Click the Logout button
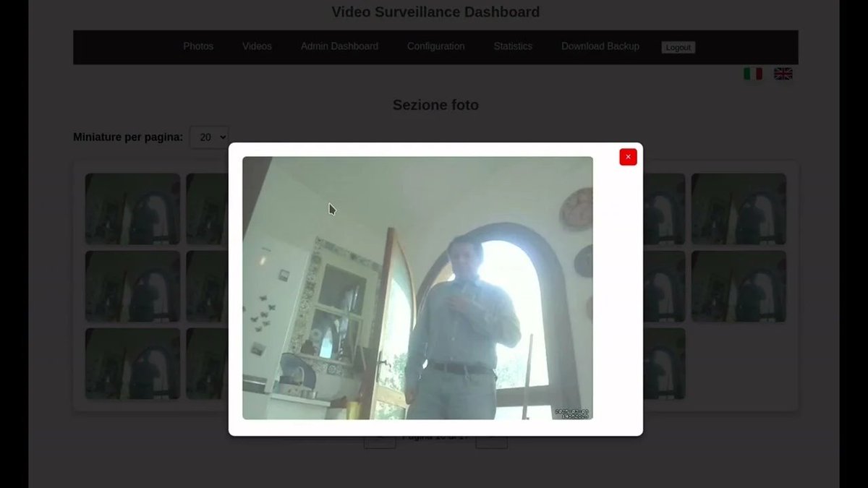868x488 pixels. click(x=678, y=47)
